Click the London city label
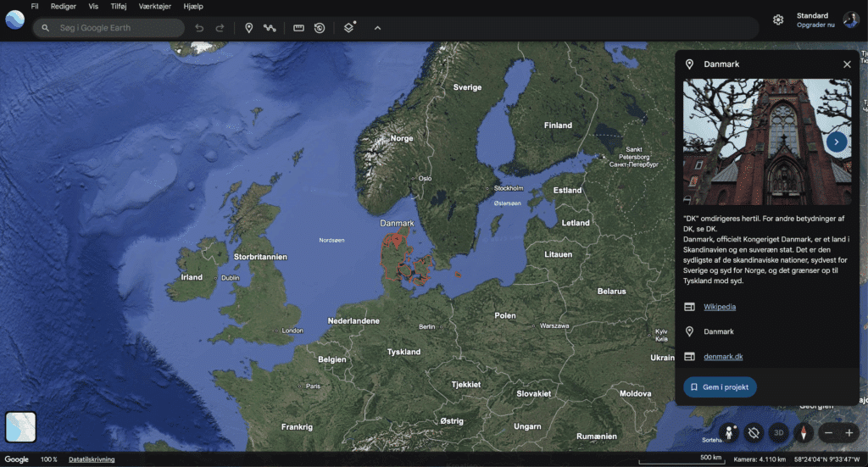 click(292, 331)
